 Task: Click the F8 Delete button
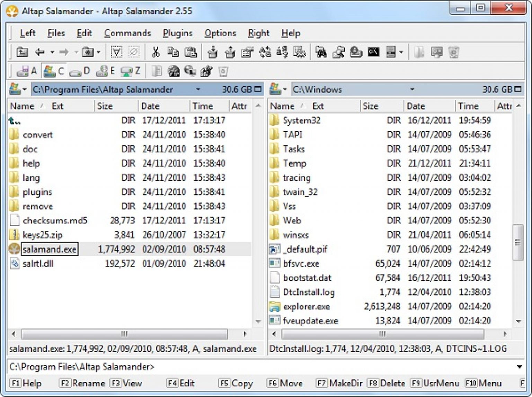pyautogui.click(x=388, y=384)
